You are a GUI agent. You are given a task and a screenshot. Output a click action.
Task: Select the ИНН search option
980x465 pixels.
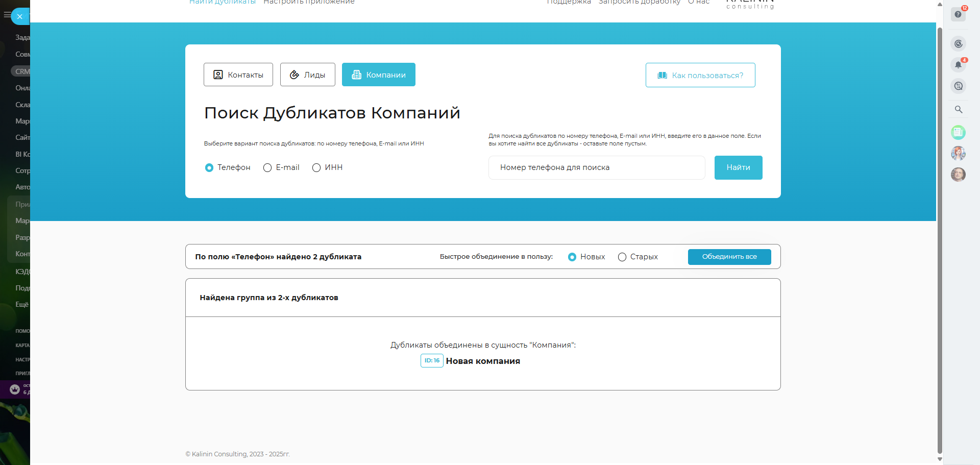coord(316,168)
